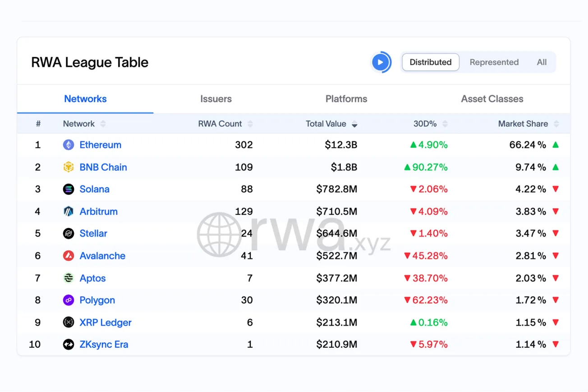Open the XRP Ledger network link
Screen dimensions: 588x392
pyautogui.click(x=106, y=323)
